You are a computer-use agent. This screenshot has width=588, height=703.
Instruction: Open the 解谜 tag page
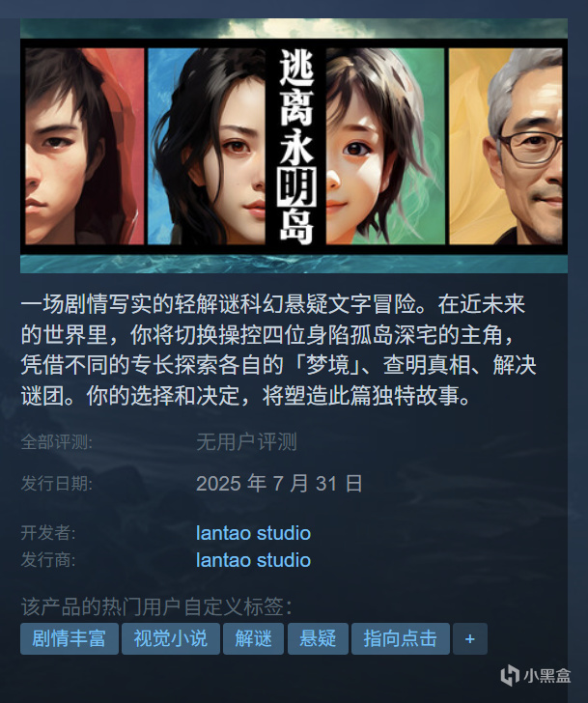pyautogui.click(x=253, y=638)
